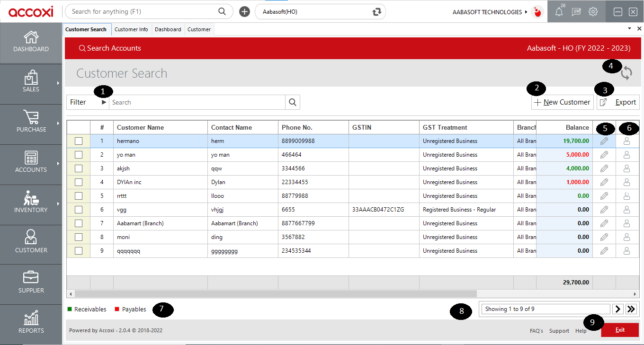
Task: Switch organization using the swap icon
Action: coord(377,12)
